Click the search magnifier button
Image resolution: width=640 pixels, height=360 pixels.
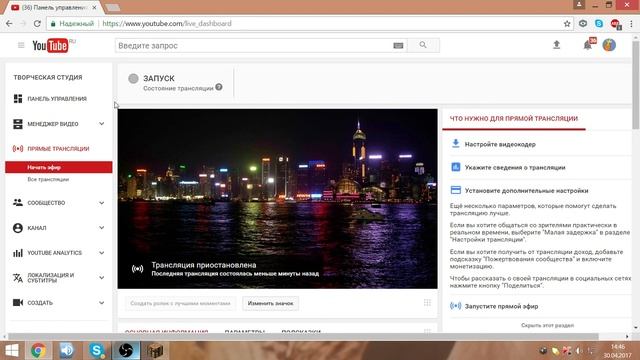coord(423,45)
